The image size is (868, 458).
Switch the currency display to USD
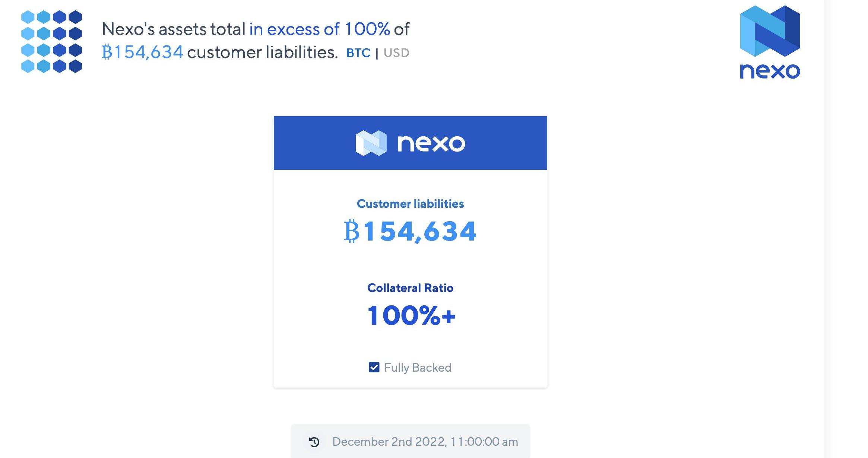(x=396, y=53)
